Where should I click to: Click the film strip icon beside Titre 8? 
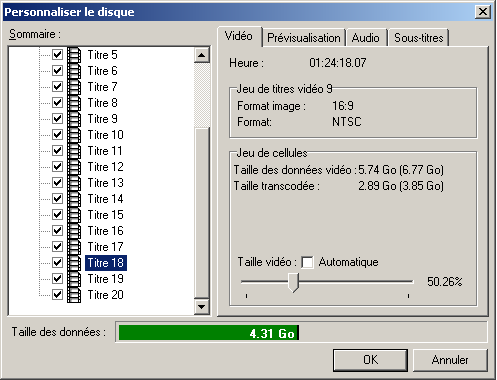(x=74, y=103)
